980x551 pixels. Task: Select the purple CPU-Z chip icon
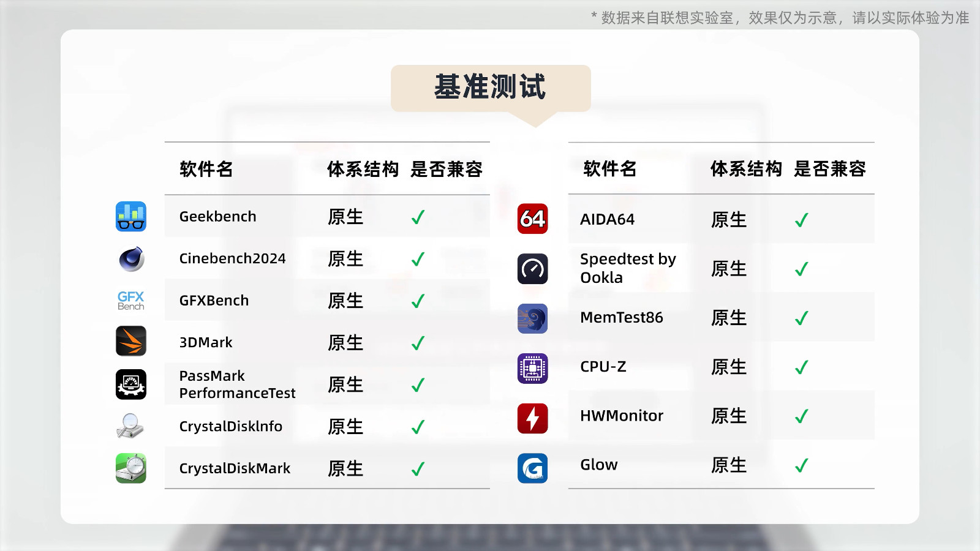coord(533,368)
